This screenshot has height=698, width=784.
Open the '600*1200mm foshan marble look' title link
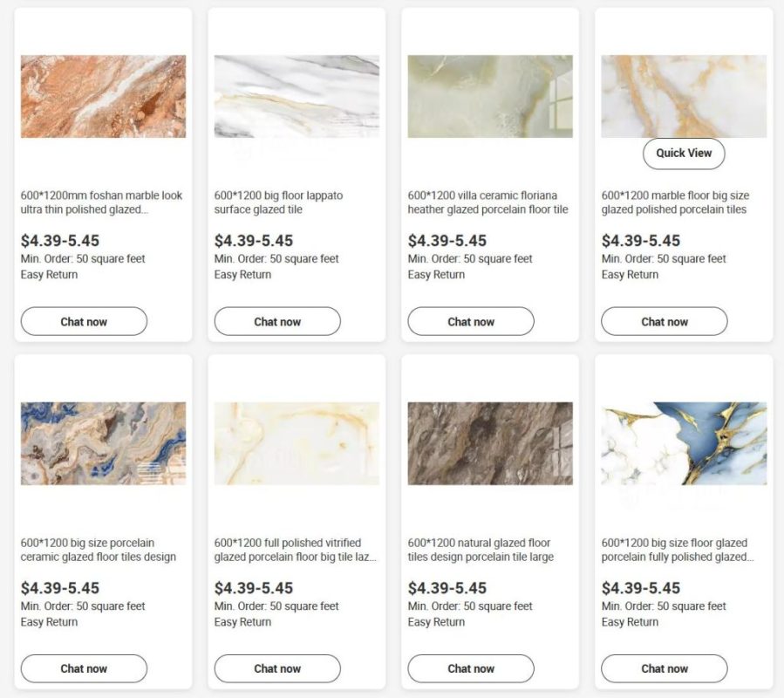tap(101, 202)
